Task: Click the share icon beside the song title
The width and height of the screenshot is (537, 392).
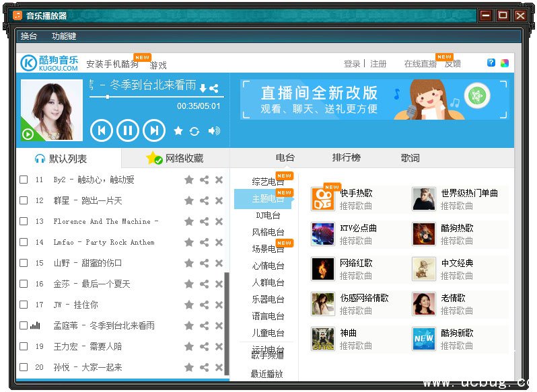Action: pyautogui.click(x=214, y=88)
